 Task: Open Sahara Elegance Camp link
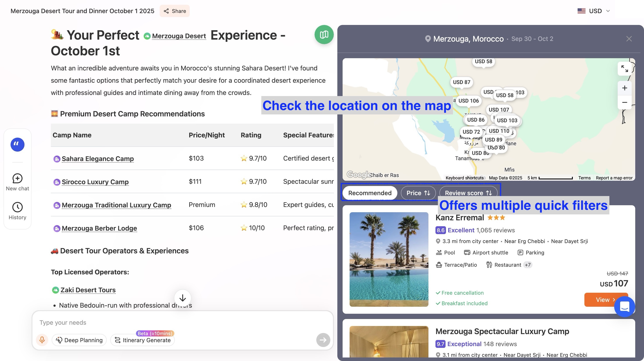97,159
